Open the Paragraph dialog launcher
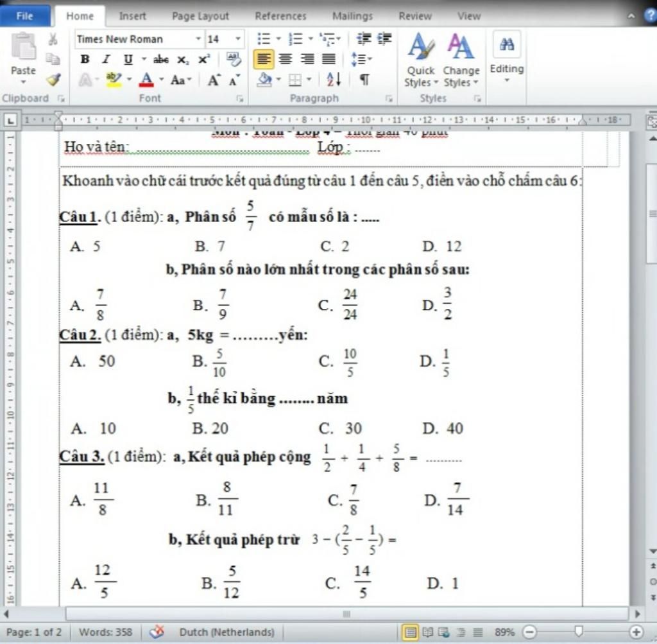Screen dimensions: 657x644 pos(389,98)
